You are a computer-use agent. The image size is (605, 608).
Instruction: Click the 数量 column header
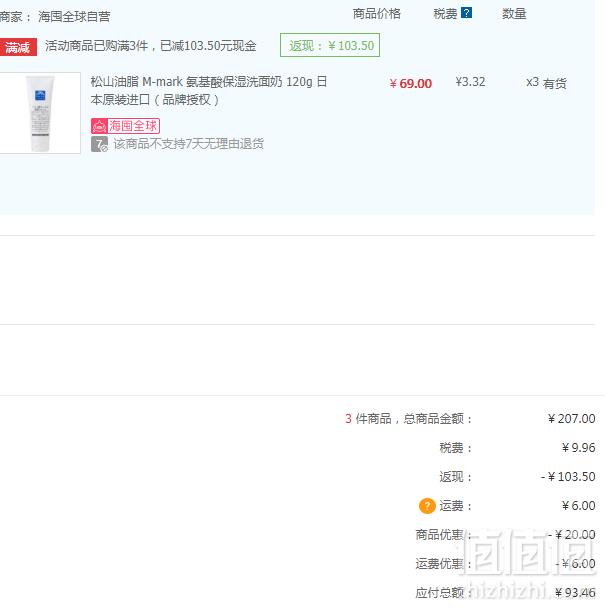514,14
